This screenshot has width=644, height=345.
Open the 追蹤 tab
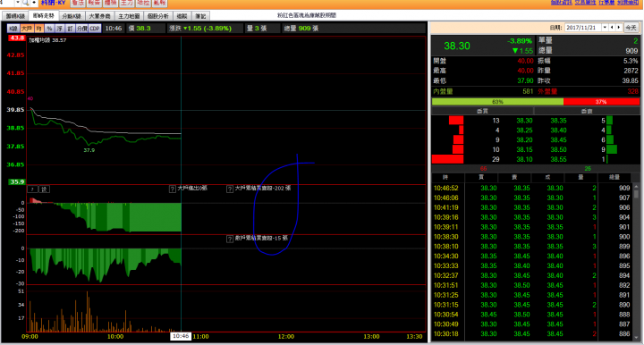point(182,16)
